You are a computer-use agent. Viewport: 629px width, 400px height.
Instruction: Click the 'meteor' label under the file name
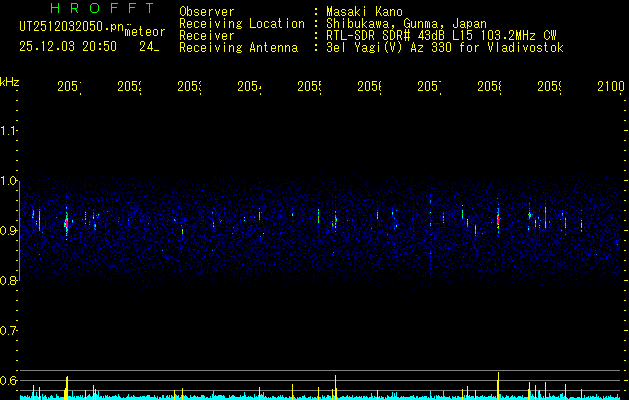tap(145, 32)
